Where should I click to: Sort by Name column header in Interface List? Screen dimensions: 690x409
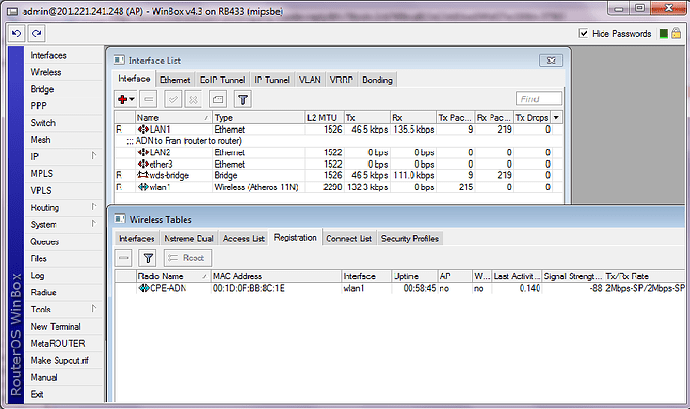tap(173, 118)
